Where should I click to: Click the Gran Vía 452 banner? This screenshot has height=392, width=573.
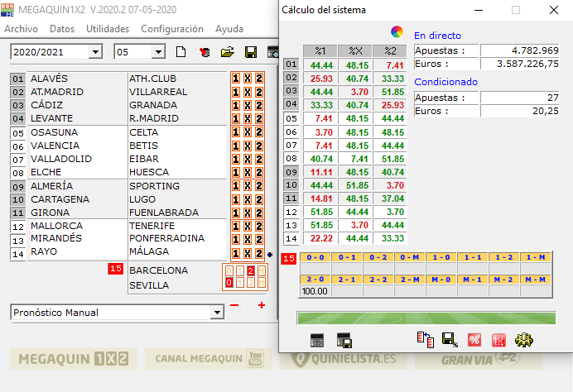479,360
